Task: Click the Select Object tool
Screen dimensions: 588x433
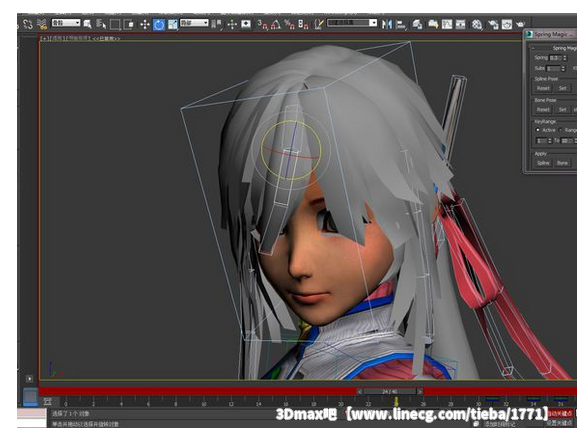Action: 87,24
